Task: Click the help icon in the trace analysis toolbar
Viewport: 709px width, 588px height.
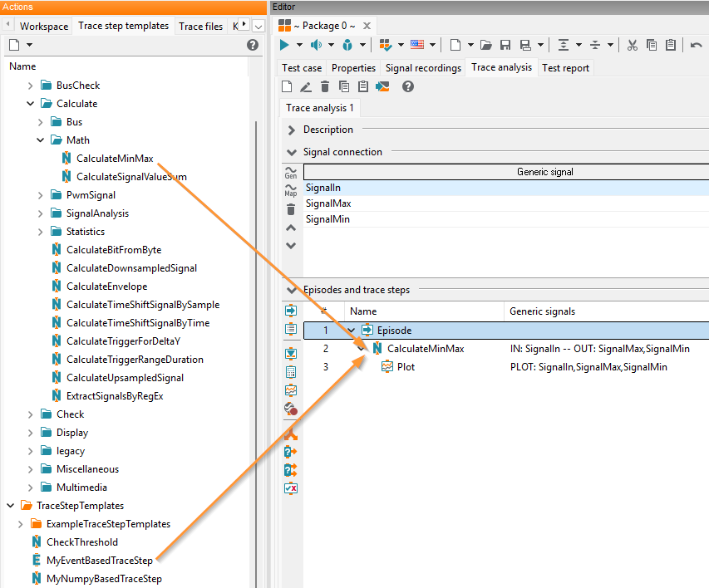Action: [x=408, y=86]
